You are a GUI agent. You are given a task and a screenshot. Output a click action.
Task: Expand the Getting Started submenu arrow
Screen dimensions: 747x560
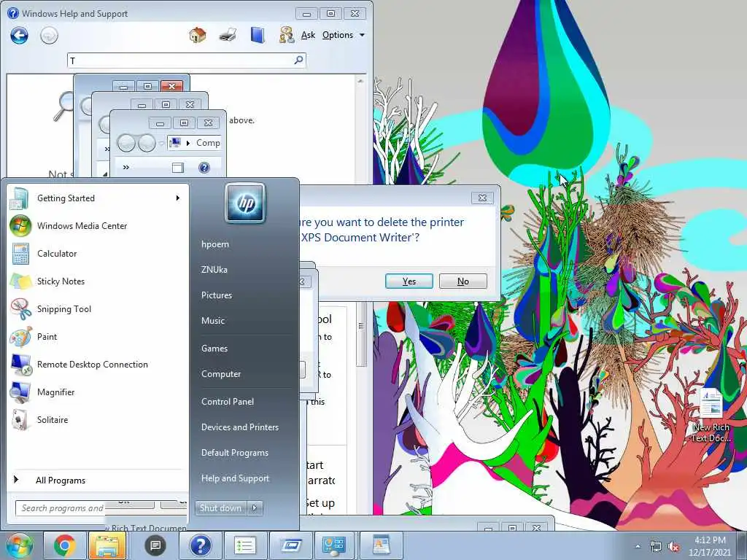point(178,198)
